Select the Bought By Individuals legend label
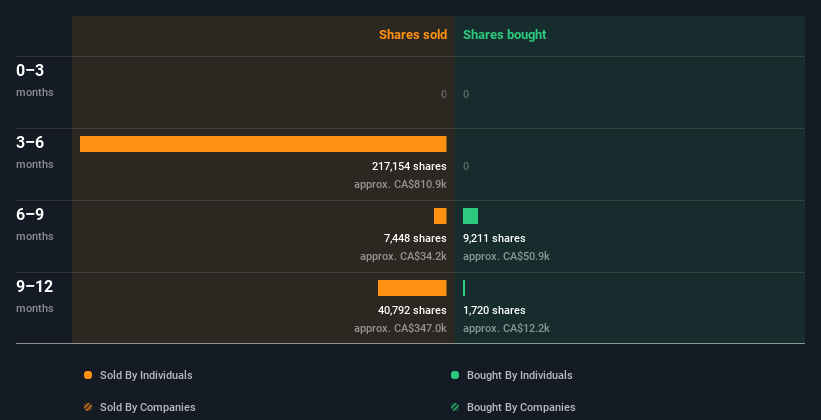This screenshot has height=420, width=821. tap(519, 375)
